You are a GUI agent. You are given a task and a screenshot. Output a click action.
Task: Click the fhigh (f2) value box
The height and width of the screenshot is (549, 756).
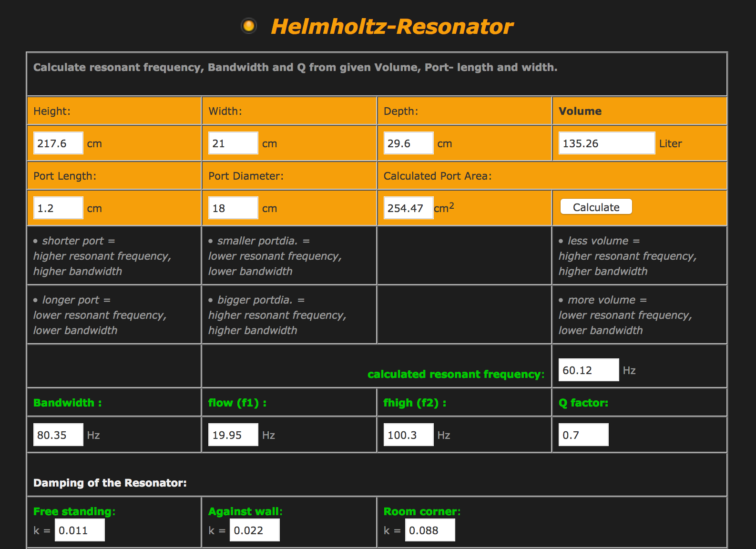tap(409, 435)
